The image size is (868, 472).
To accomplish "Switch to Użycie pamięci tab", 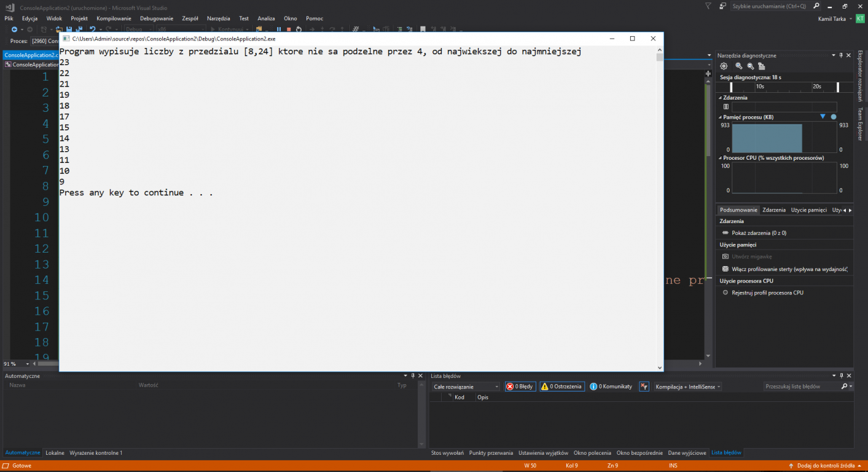I will click(x=809, y=210).
